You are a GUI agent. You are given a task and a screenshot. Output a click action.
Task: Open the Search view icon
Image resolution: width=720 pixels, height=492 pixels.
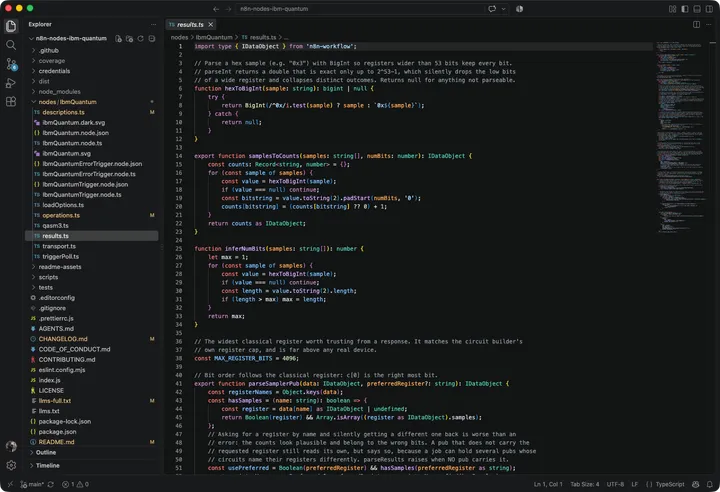[x=11, y=45]
